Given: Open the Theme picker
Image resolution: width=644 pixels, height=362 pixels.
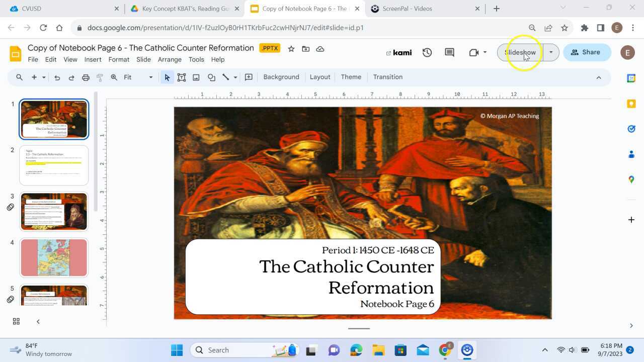Looking at the screenshot, I should [351, 77].
